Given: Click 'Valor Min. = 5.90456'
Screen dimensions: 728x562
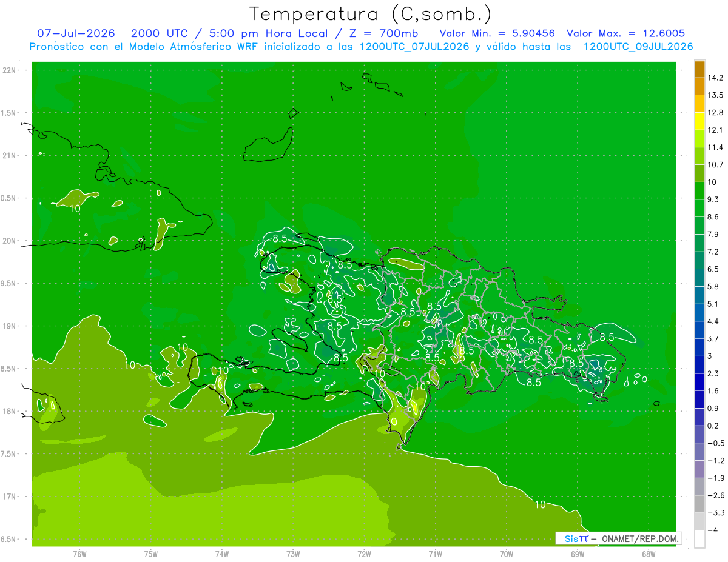Looking at the screenshot, I should [497, 33].
